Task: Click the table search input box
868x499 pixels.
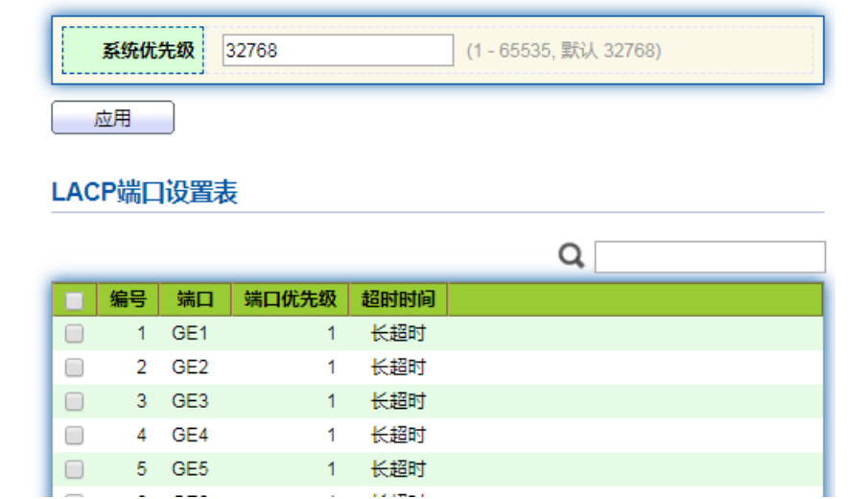Action: (x=710, y=257)
